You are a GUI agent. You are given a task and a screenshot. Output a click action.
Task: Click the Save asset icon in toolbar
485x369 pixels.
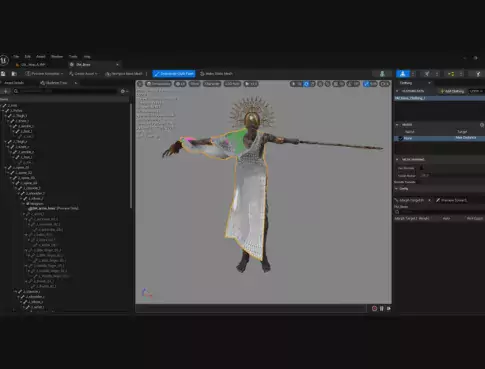[3, 74]
